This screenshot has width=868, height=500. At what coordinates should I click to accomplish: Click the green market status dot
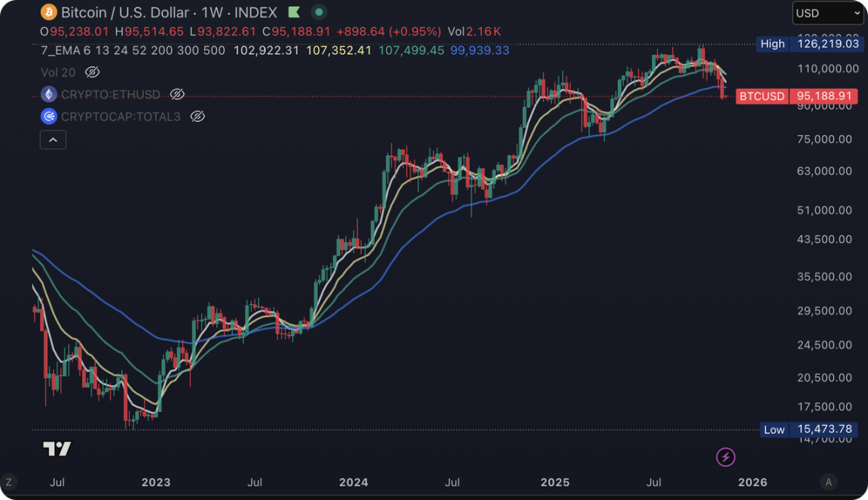(x=319, y=12)
